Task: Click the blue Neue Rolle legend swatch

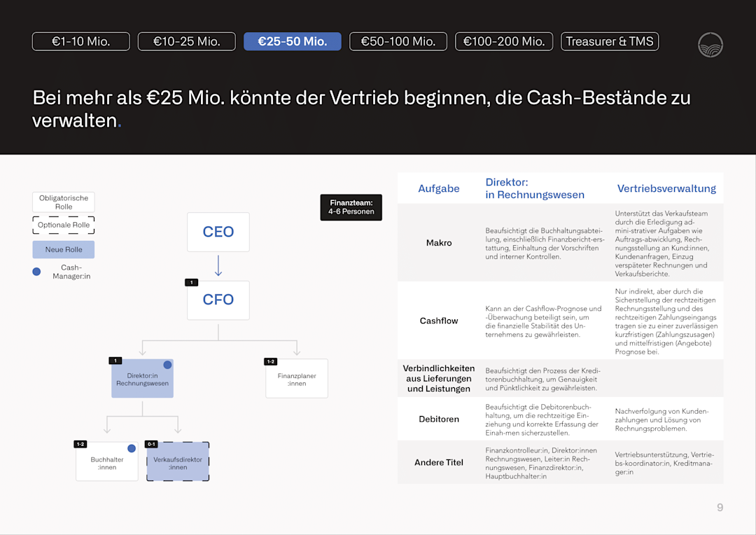Action: tap(64, 249)
